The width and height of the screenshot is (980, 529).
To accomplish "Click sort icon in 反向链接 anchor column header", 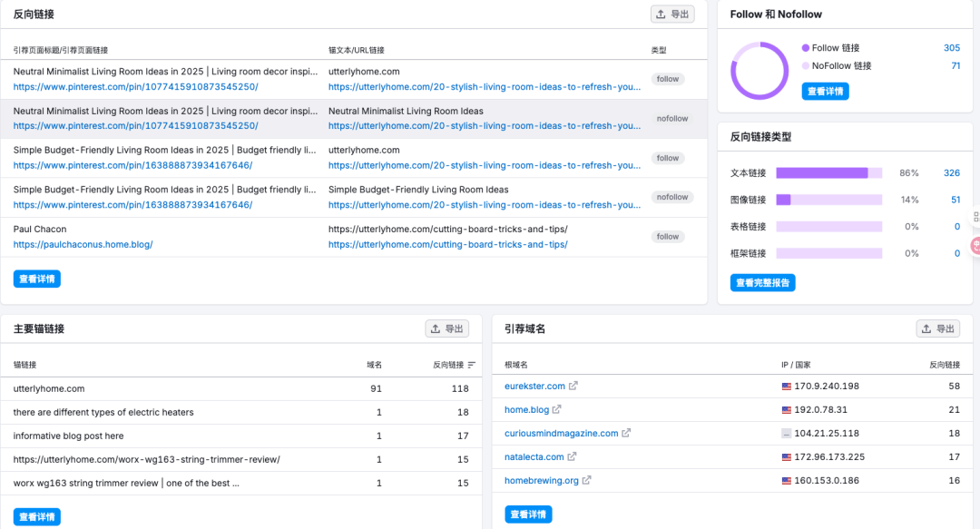I will point(472,365).
